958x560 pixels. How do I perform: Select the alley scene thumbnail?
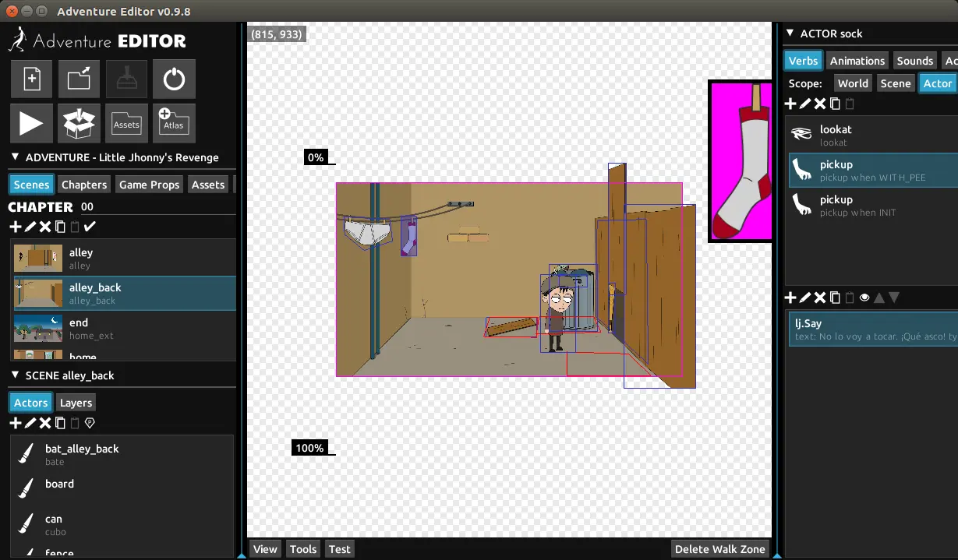(38, 259)
